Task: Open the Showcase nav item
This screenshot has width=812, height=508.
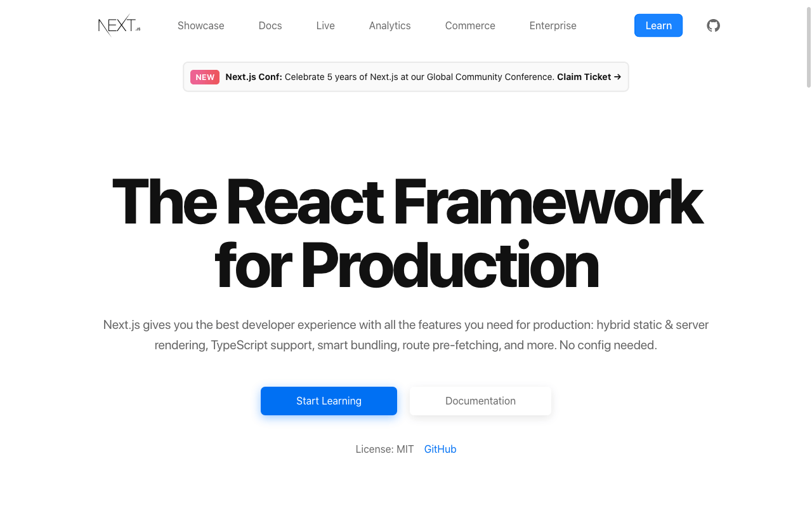Action: tap(201, 25)
